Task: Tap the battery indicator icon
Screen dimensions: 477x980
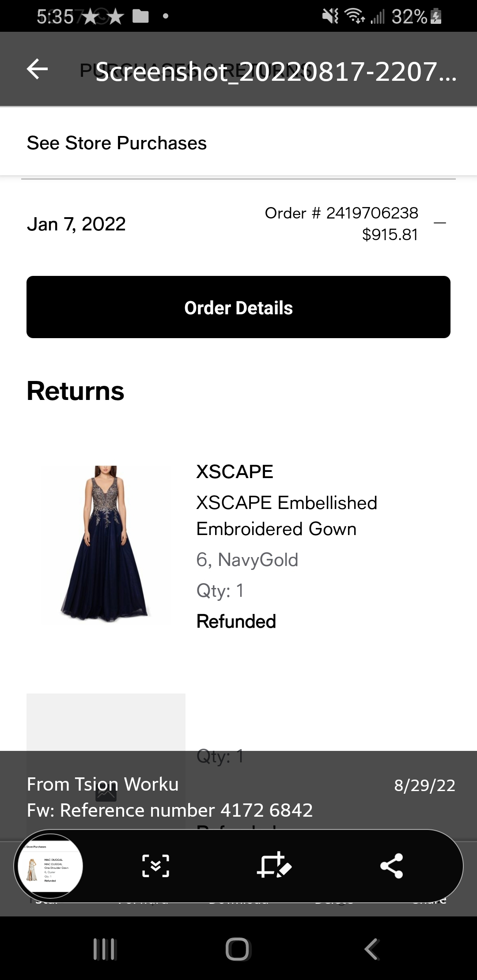Action: [436, 17]
